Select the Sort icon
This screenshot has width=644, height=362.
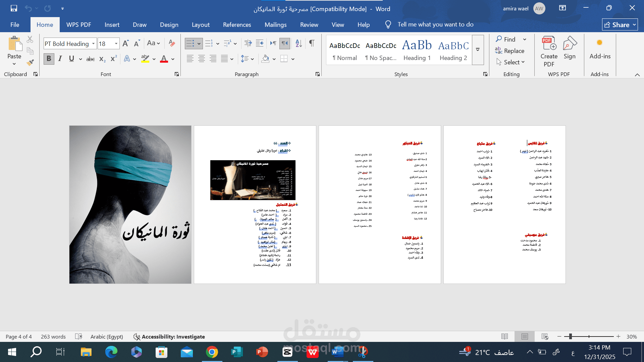[x=298, y=43]
